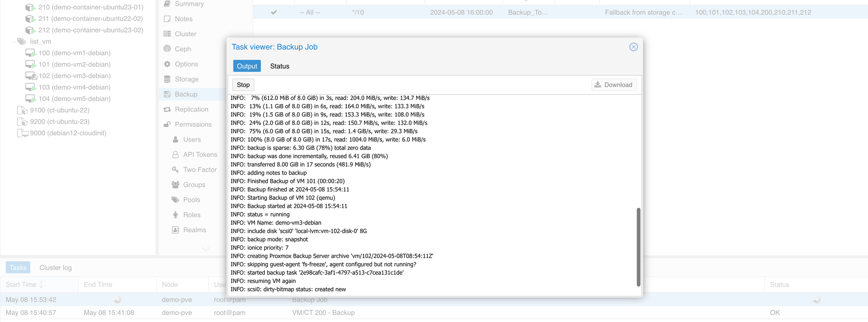Click the Ceph sidebar icon

tap(167, 49)
